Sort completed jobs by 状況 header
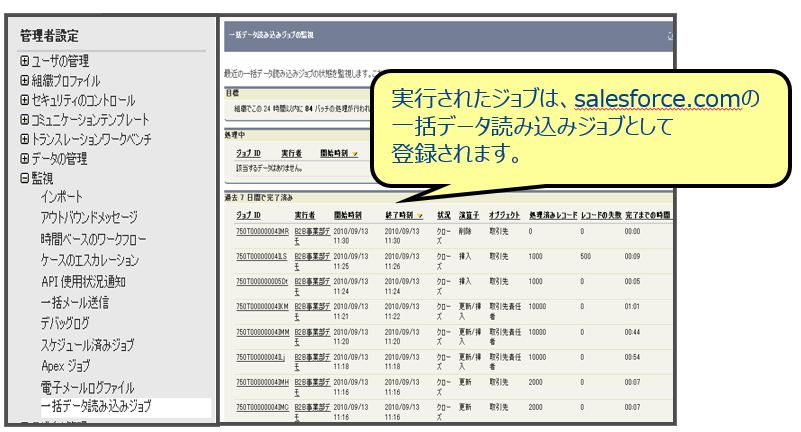 [443, 215]
